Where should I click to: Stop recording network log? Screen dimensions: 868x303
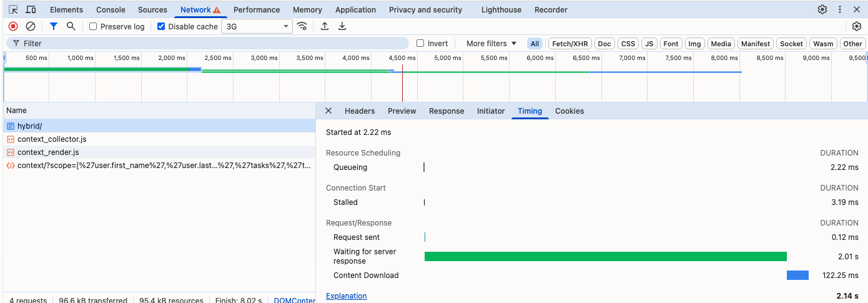click(x=13, y=26)
